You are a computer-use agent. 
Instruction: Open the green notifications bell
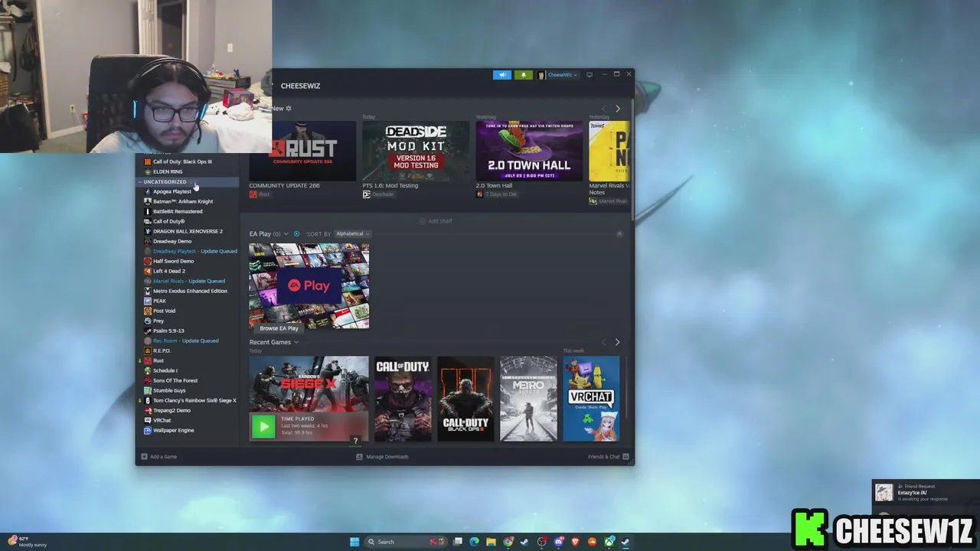[524, 75]
